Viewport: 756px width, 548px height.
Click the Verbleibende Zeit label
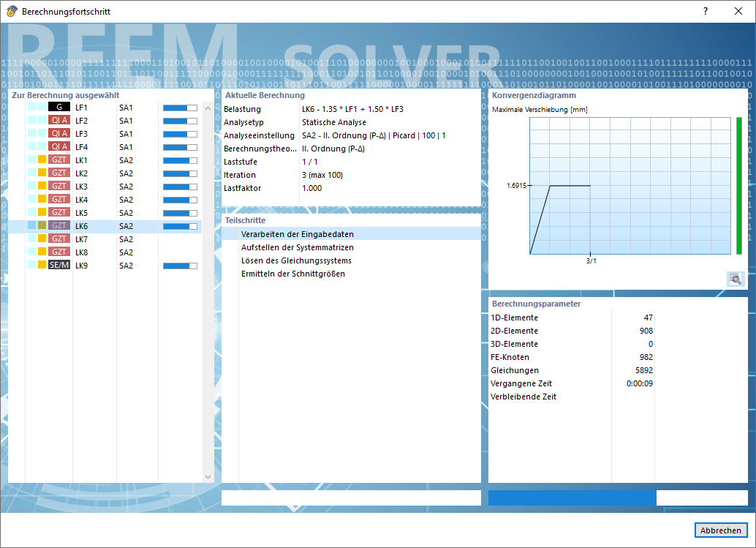click(523, 397)
